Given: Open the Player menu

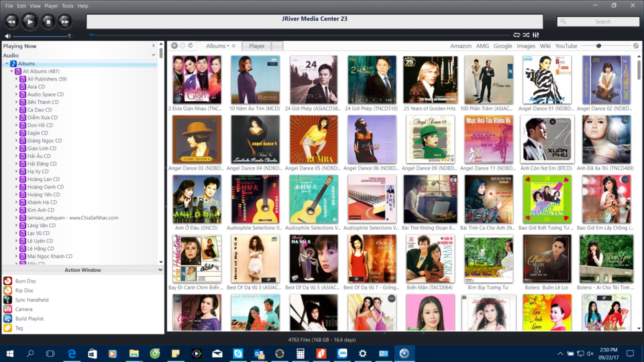Looking at the screenshot, I should click(52, 6).
